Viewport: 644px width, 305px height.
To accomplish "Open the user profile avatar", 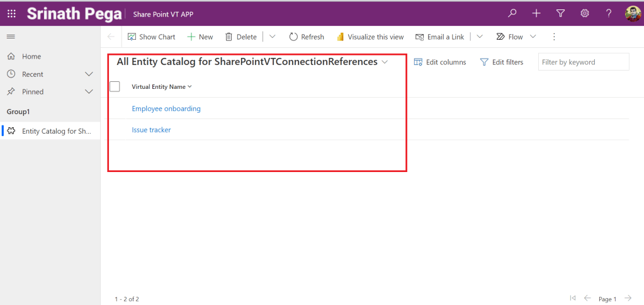I will click(x=633, y=13).
